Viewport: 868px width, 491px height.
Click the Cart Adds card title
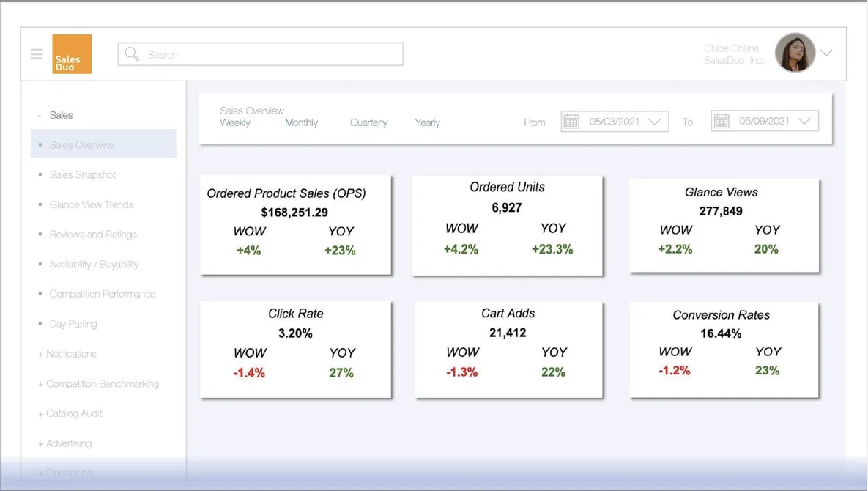click(508, 314)
